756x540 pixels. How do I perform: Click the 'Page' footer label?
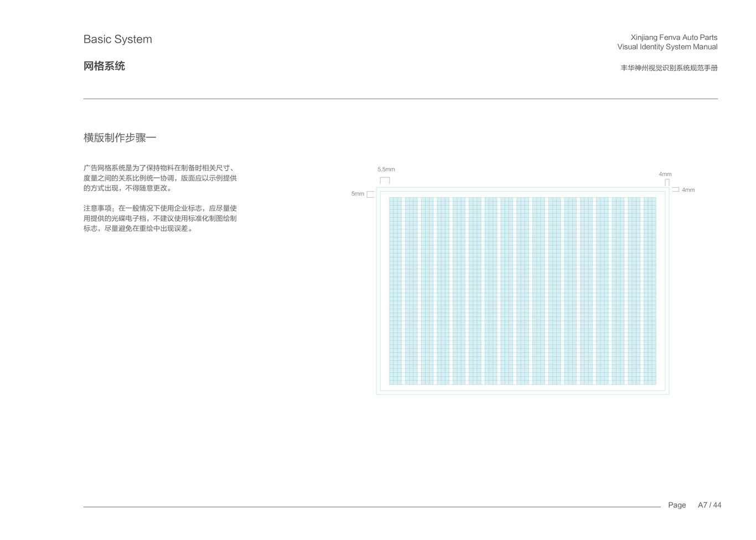pyautogui.click(x=677, y=505)
